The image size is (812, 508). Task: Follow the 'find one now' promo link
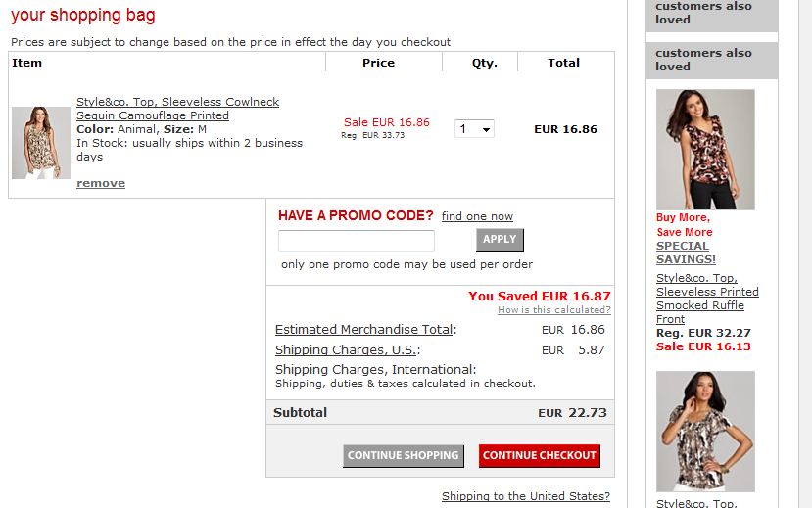(x=477, y=216)
